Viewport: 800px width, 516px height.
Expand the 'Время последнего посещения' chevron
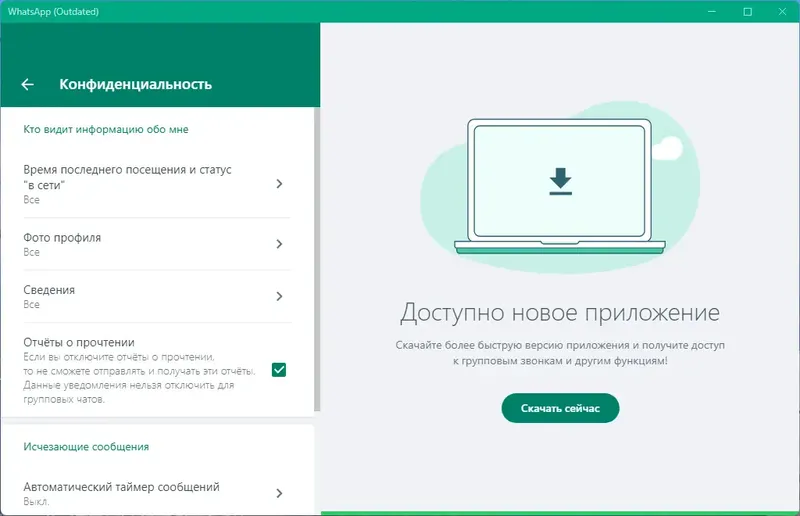tap(279, 184)
